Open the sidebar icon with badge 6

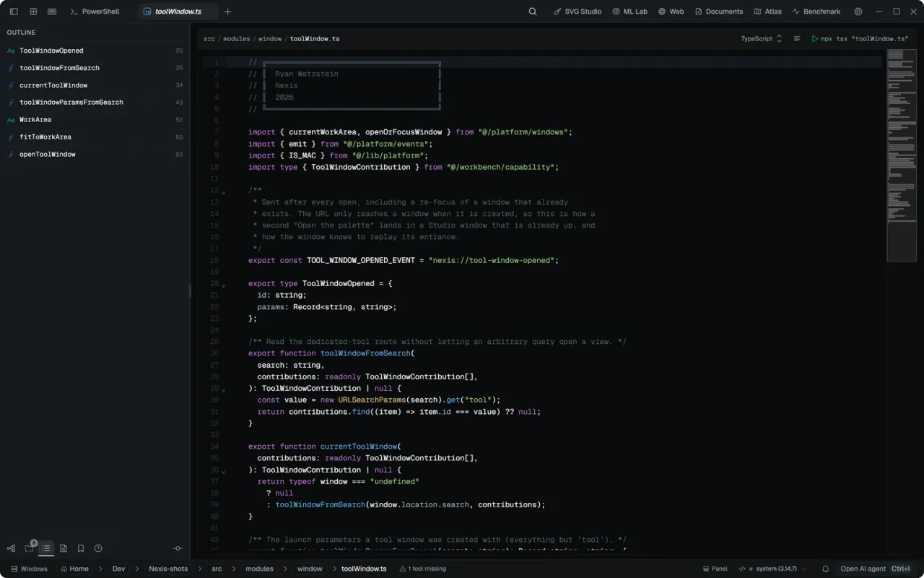(30, 548)
